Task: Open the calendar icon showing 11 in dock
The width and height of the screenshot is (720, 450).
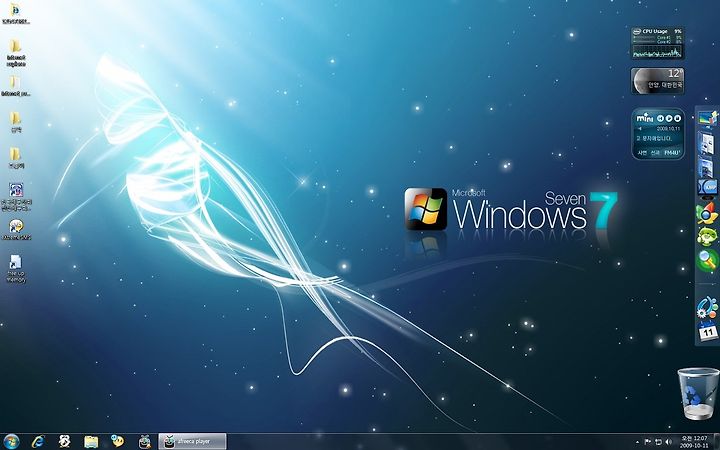Action: click(708, 331)
